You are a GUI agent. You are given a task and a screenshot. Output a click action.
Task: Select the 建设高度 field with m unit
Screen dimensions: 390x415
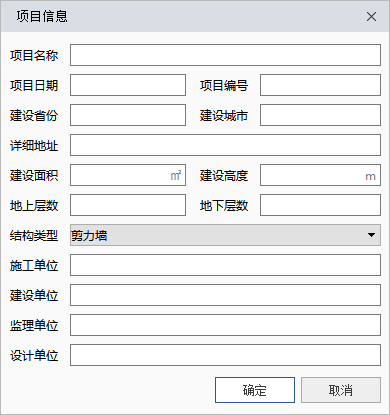point(320,175)
